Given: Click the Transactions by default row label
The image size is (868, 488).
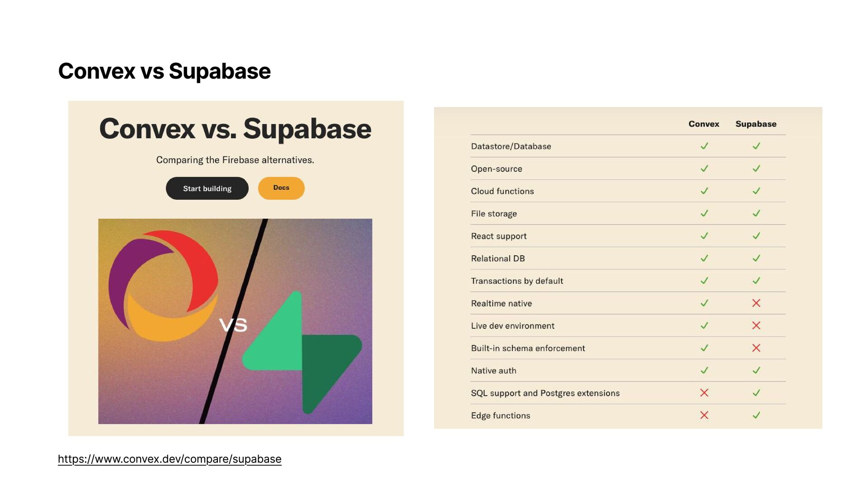Looking at the screenshot, I should coord(517,281).
